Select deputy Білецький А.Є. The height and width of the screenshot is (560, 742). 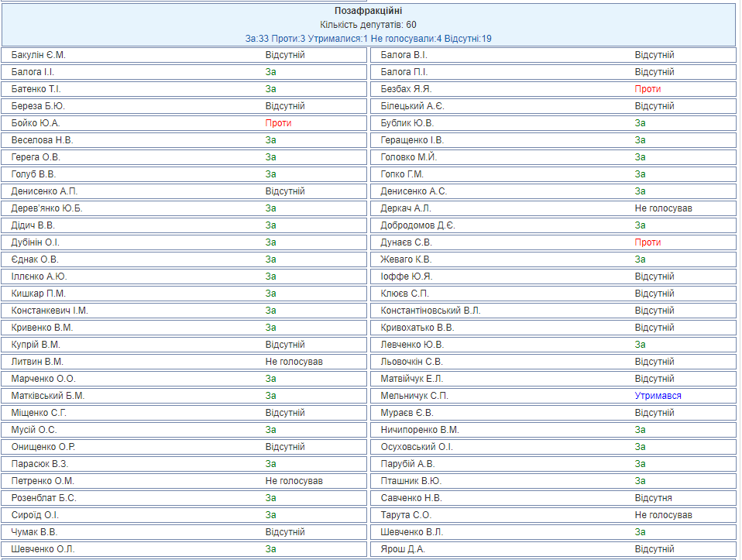412,106
